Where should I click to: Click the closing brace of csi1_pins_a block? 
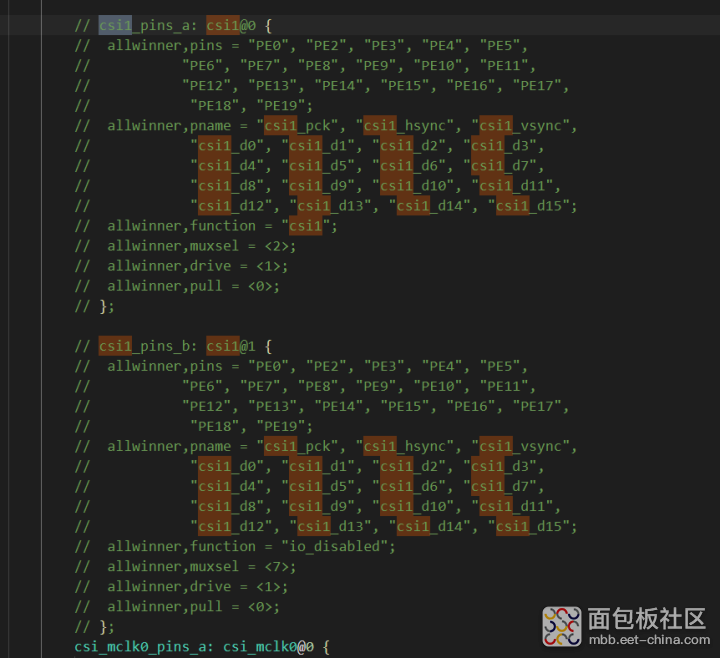pyautogui.click(x=103, y=306)
